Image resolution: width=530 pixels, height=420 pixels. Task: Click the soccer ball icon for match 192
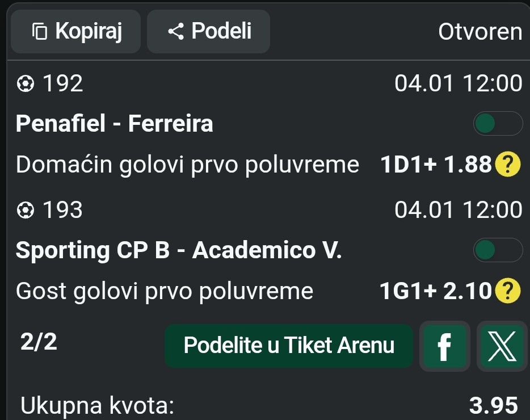pos(25,84)
